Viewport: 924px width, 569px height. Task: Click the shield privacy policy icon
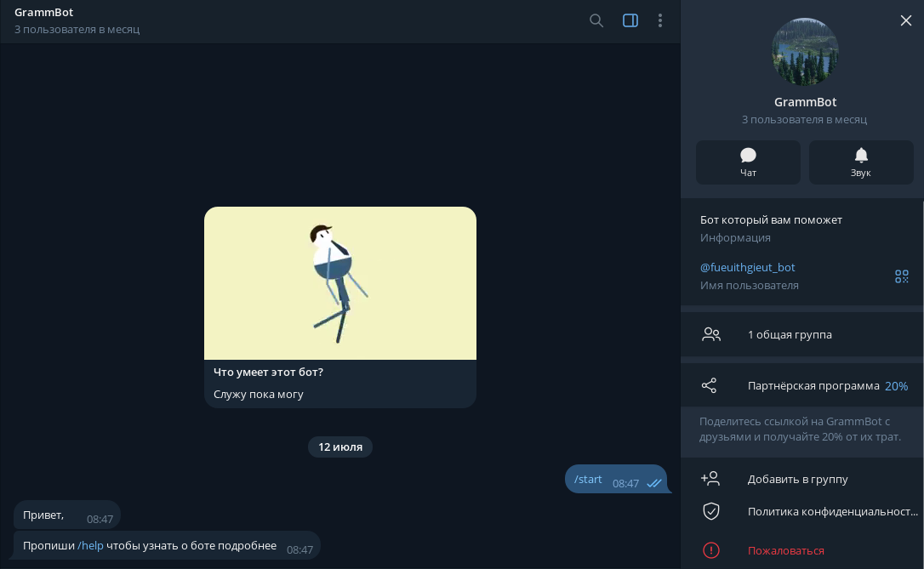click(711, 511)
